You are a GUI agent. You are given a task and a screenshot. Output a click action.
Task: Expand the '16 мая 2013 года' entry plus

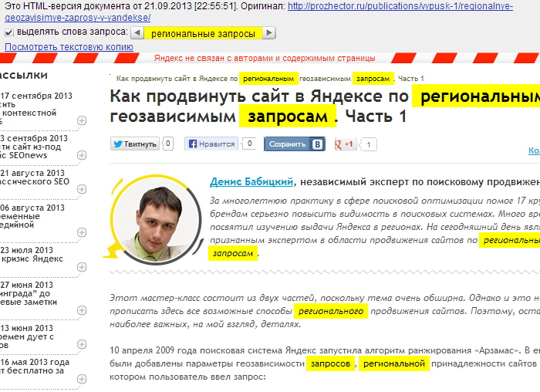(x=82, y=379)
